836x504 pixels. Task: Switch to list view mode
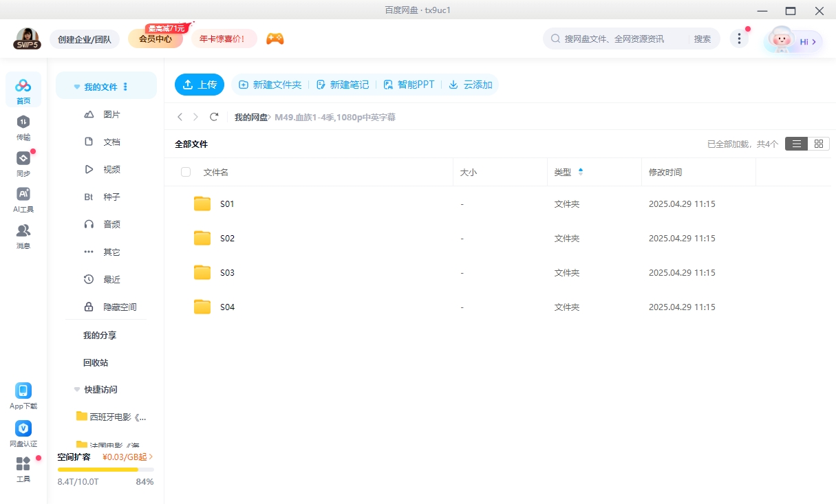click(x=796, y=144)
